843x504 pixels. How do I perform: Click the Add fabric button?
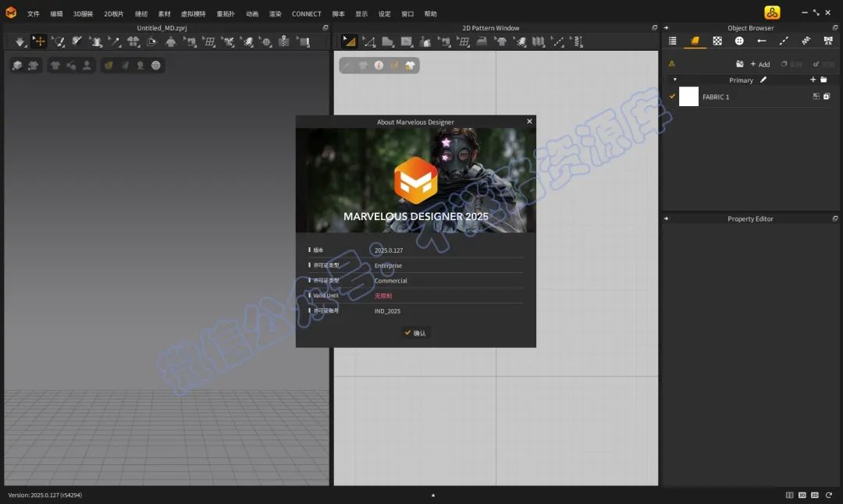click(x=760, y=65)
